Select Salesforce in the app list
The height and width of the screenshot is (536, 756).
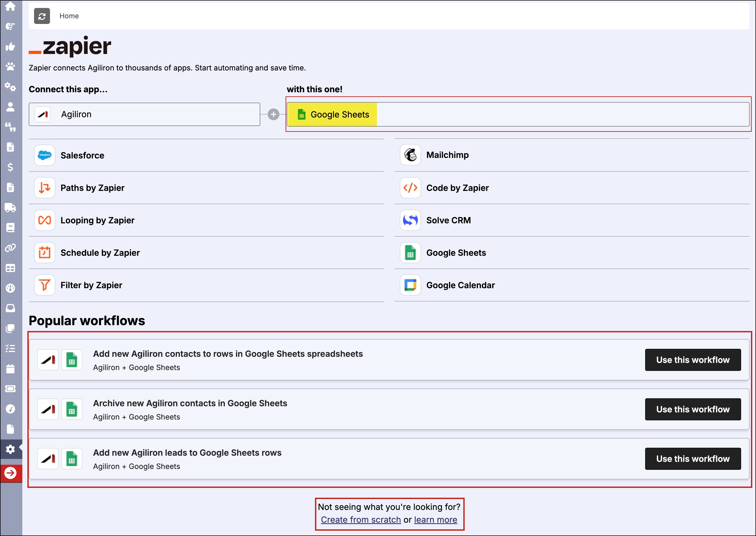click(x=82, y=156)
